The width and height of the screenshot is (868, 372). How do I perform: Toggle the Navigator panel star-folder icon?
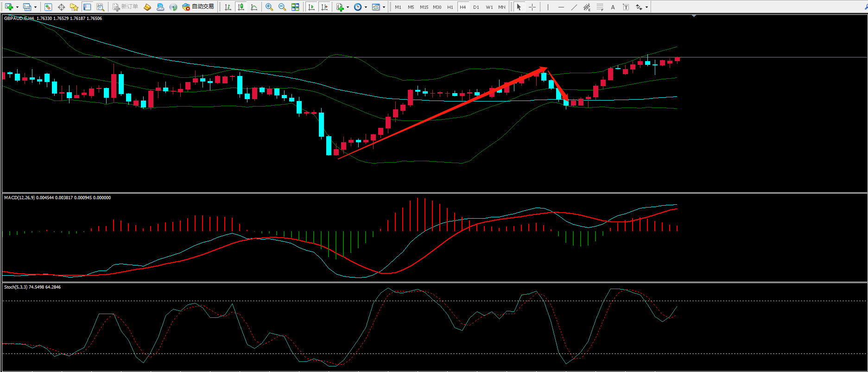pyautogui.click(x=74, y=7)
